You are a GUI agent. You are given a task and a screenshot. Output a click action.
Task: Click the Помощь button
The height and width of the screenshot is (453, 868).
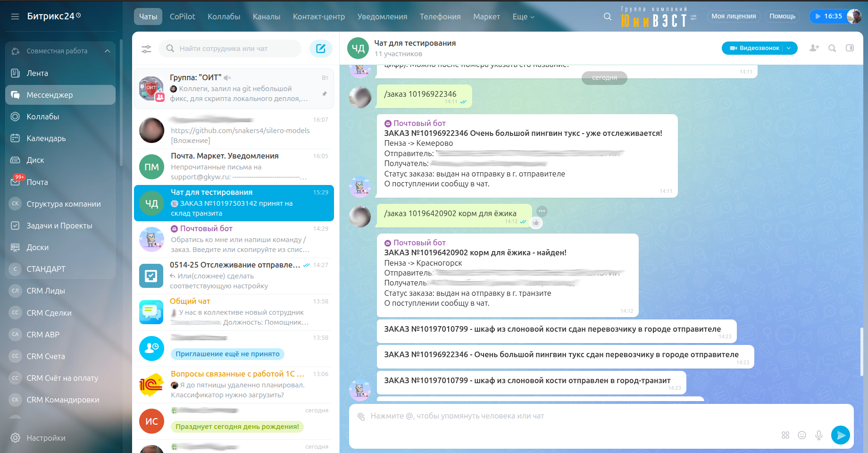click(x=782, y=16)
